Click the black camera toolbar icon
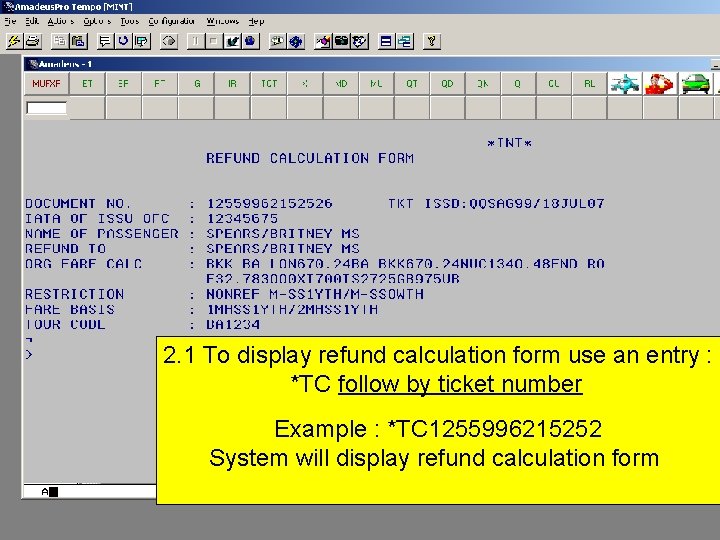 click(341, 41)
